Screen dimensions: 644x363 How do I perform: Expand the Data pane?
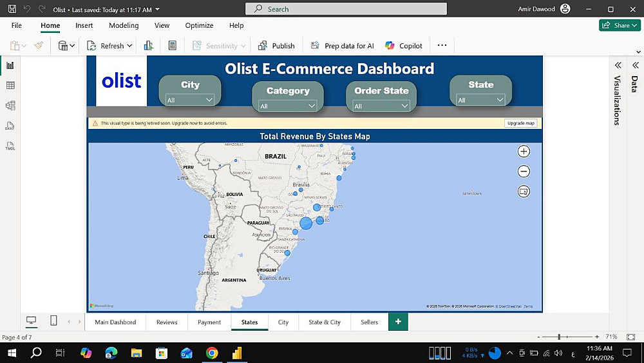pos(636,65)
